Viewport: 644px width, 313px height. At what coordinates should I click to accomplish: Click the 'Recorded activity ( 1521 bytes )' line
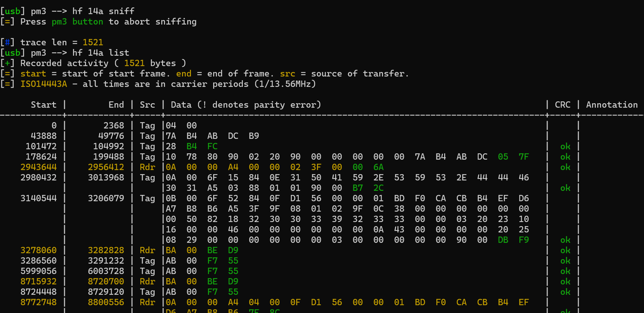click(x=103, y=63)
